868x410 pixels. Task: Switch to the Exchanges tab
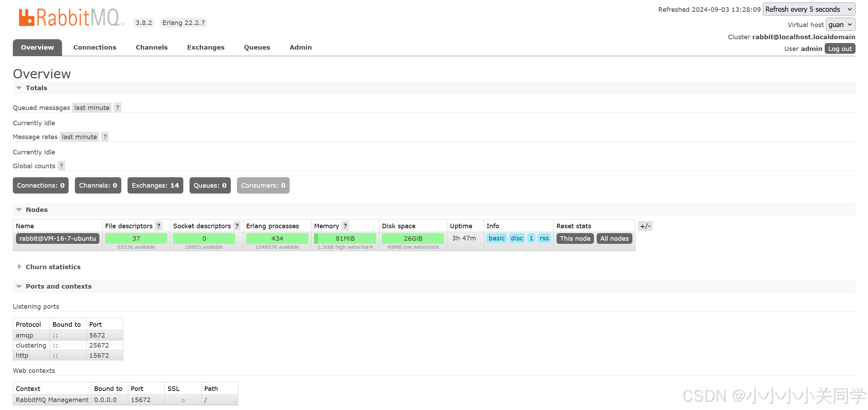[x=206, y=48]
